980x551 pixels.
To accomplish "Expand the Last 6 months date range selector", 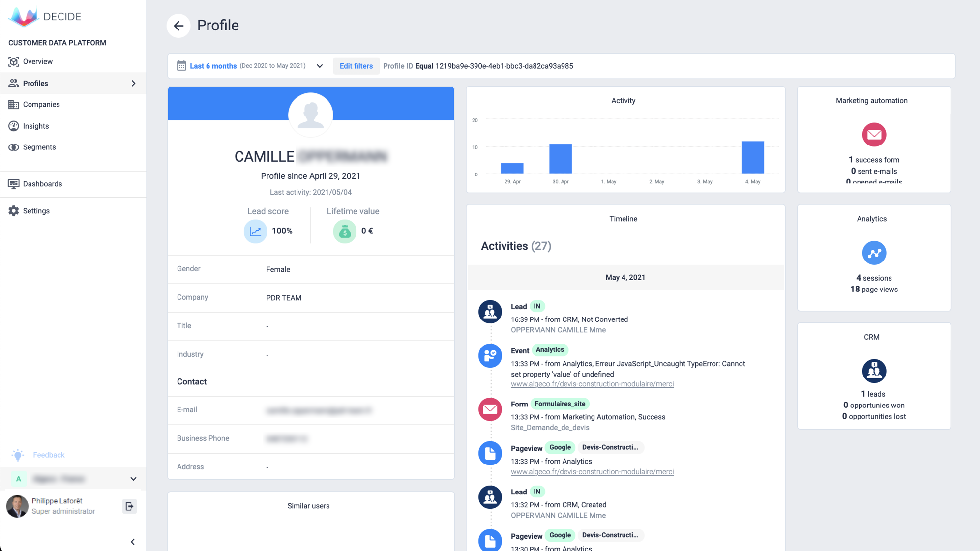I will pyautogui.click(x=319, y=66).
